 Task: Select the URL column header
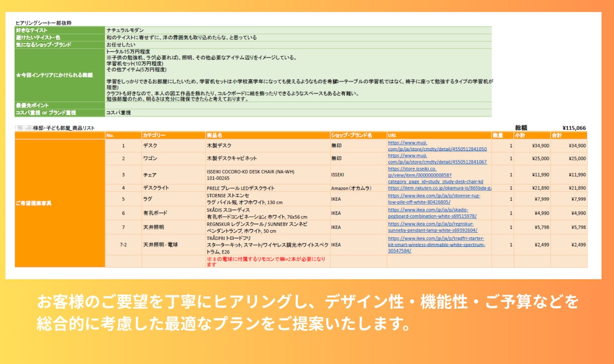pos(439,135)
